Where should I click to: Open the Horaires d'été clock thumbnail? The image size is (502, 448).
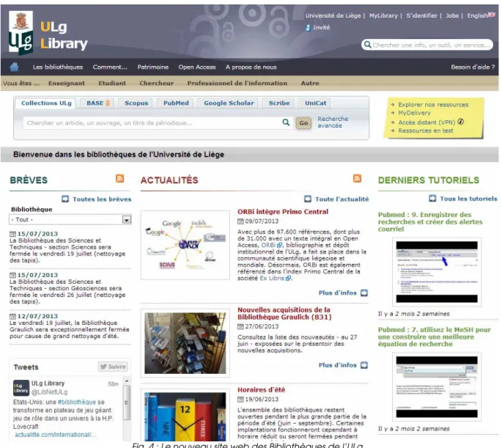tap(185, 416)
